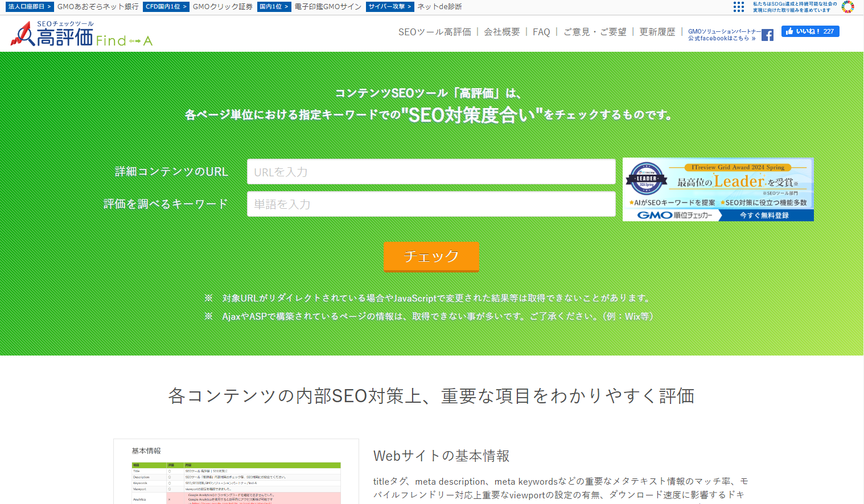Open the 基本情報 screenshot thumbnail
Image resolution: width=864 pixels, height=504 pixels.
pyautogui.click(x=236, y=472)
